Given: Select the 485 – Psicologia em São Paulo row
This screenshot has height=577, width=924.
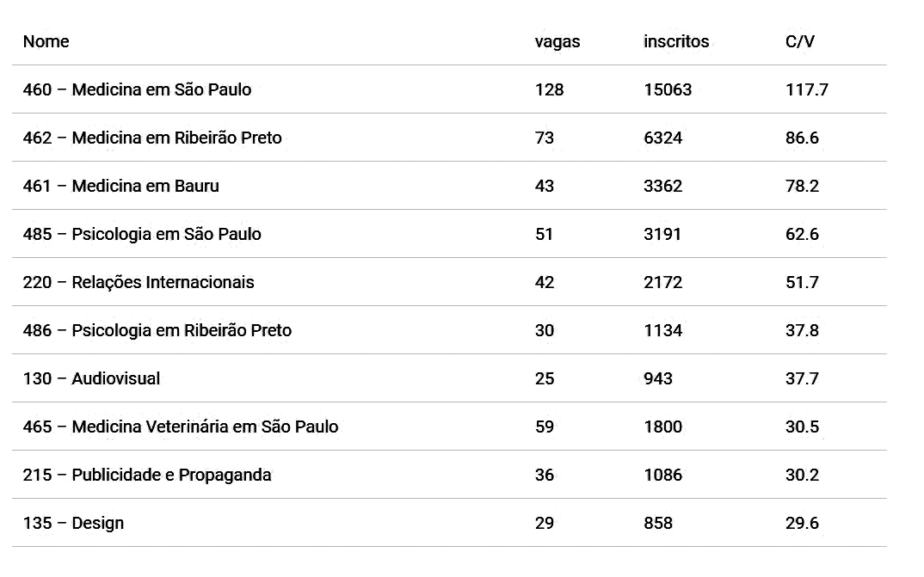Looking at the screenshot, I should [x=449, y=234].
